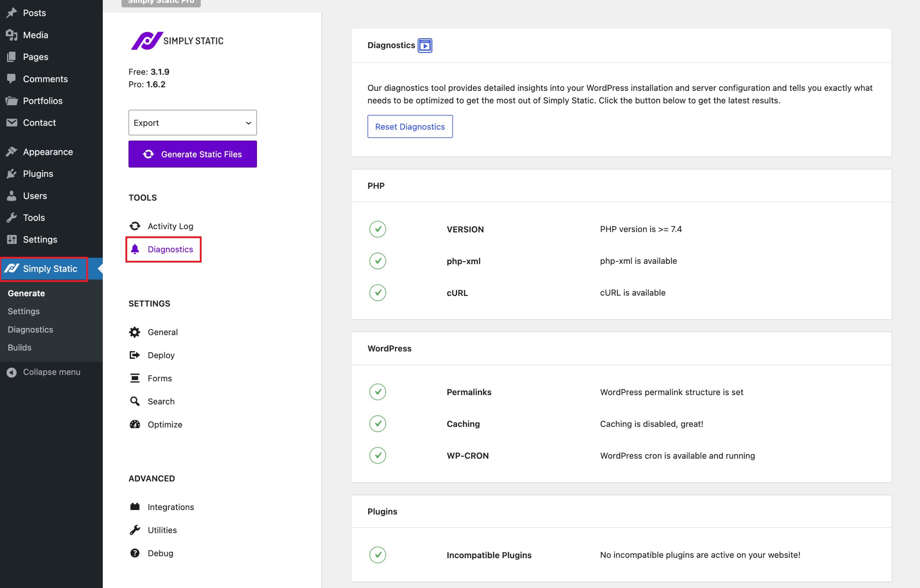Click the Plugins plug icon
920x588 pixels.
coord(11,173)
